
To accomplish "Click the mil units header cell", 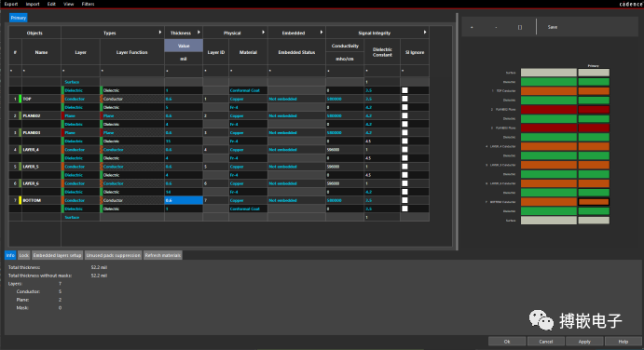I will click(x=184, y=59).
